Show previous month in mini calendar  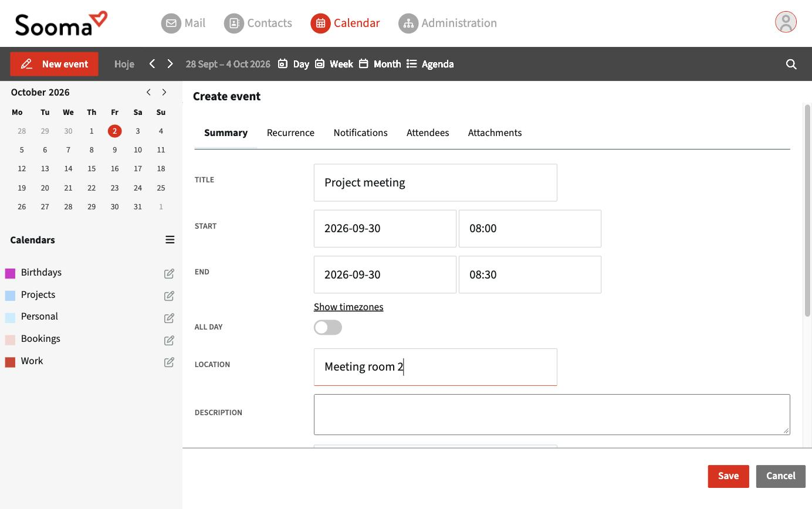(148, 92)
